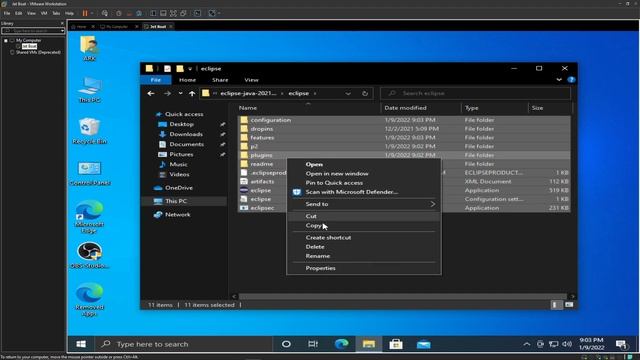This screenshot has height=360, width=640.
Task: Select the configuration folder
Action: 271,120
